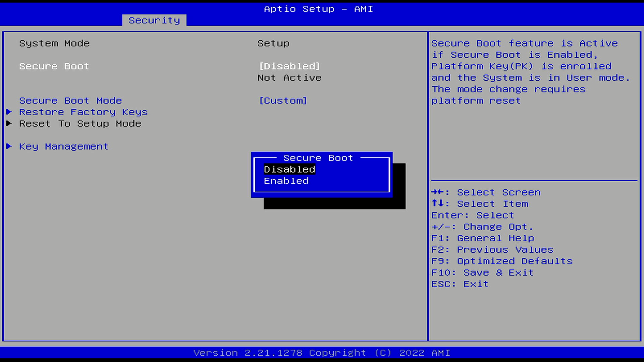Click F10: Save & Exit hint
Viewport: 644px width, 362px height.
click(482, 273)
